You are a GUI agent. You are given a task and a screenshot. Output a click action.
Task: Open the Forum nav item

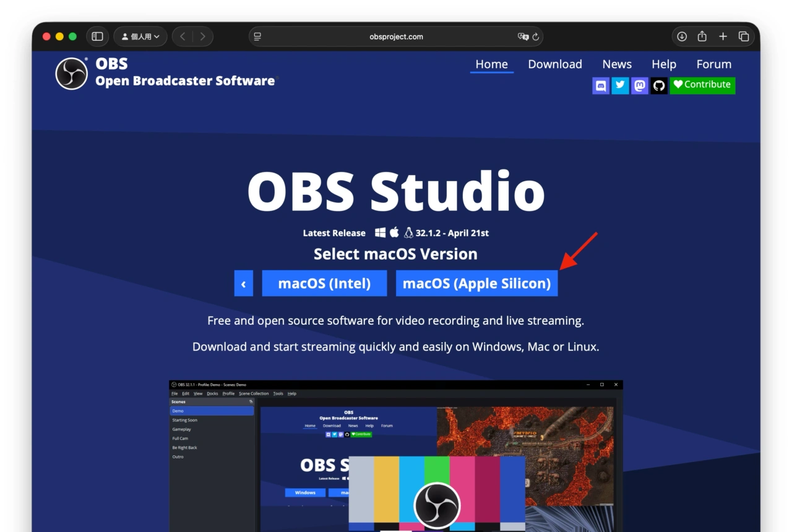pos(714,64)
